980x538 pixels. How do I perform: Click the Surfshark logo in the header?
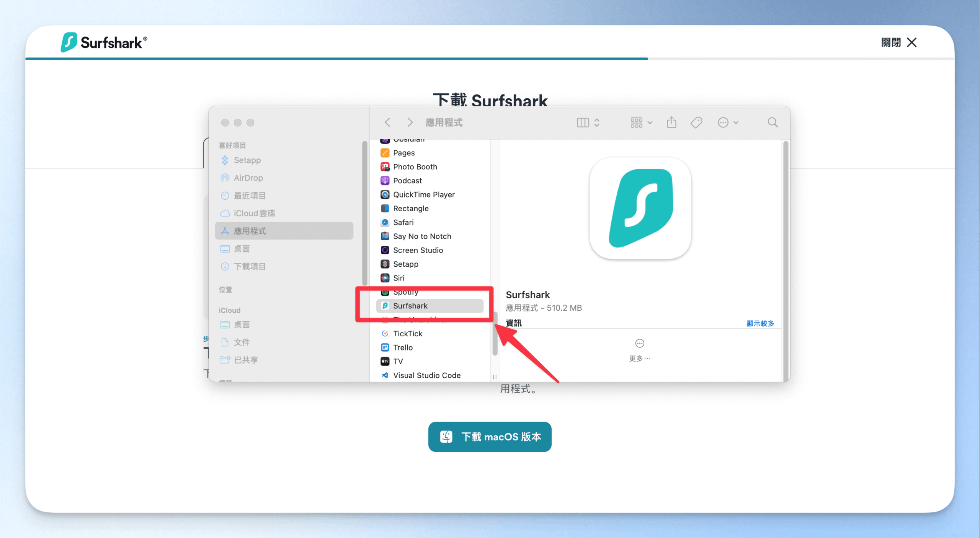coord(104,42)
